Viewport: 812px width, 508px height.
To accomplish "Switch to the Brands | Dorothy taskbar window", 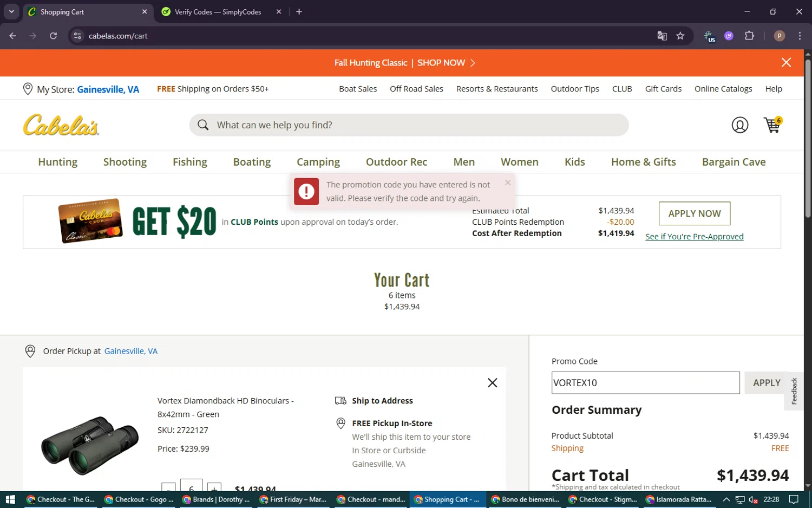I will pyautogui.click(x=217, y=499).
